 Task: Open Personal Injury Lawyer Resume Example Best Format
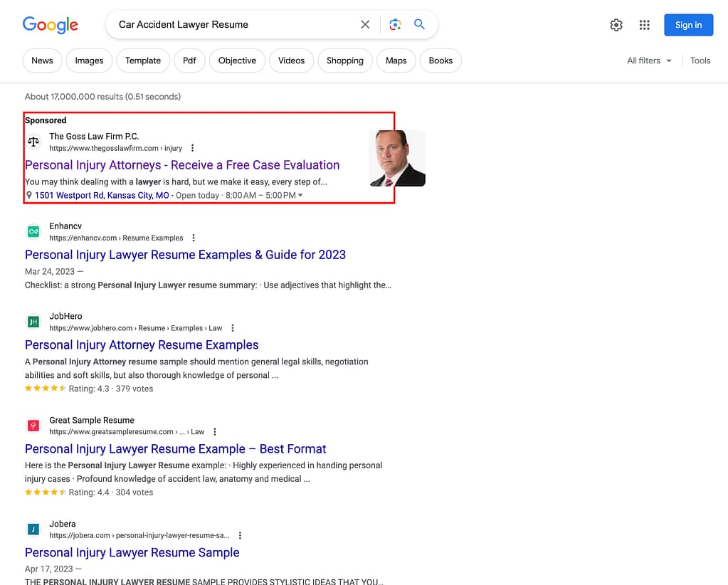tap(176, 449)
